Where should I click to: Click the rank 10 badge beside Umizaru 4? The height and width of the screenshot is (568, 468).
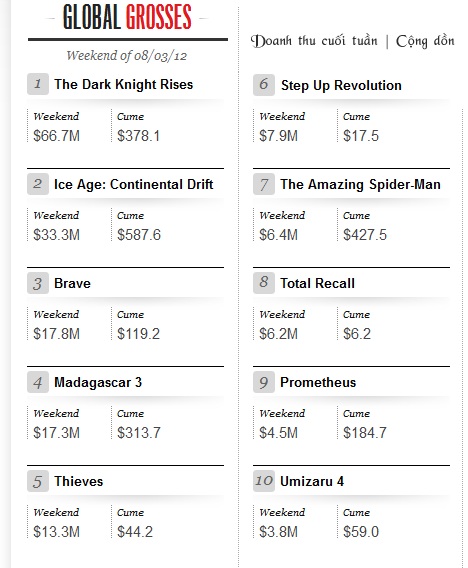[264, 481]
